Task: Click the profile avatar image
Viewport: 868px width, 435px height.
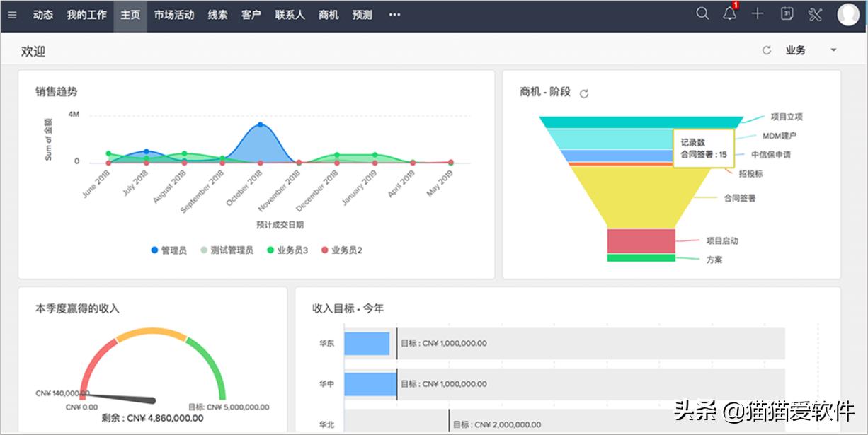Action: 848,13
